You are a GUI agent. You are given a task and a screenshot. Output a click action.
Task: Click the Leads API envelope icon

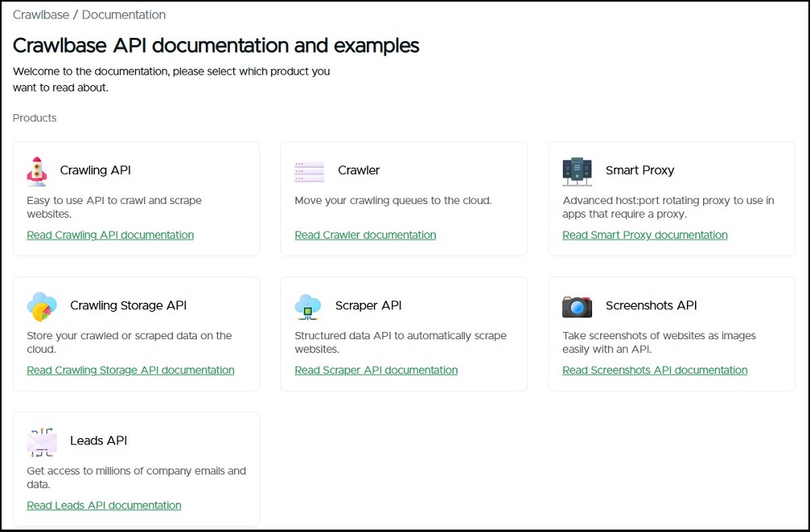pos(42,442)
